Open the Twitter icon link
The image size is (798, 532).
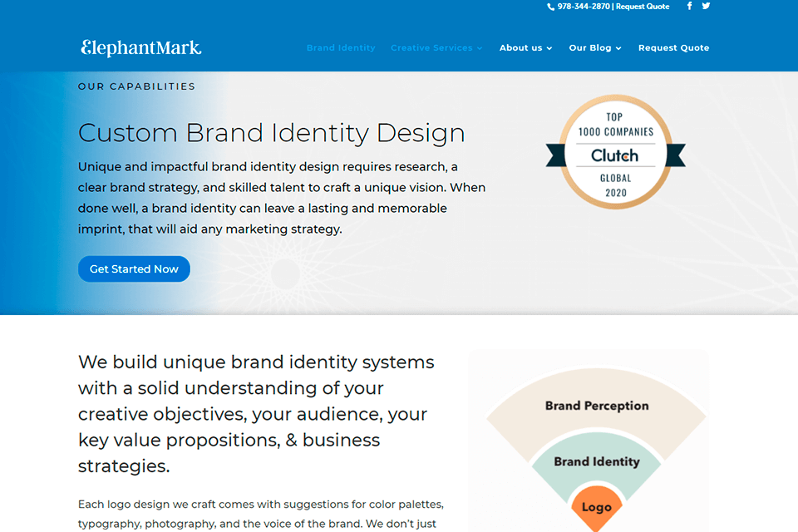tap(706, 6)
